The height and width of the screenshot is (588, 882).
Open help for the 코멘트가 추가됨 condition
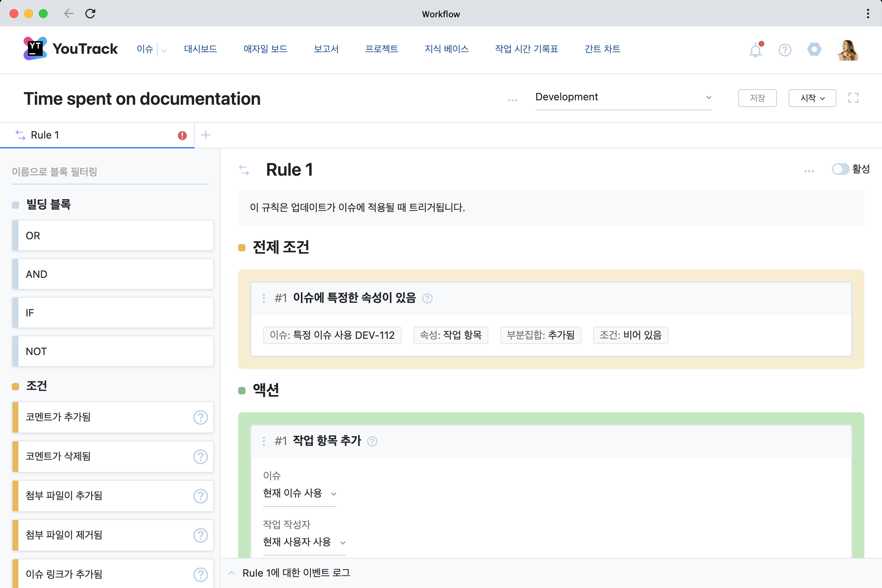[201, 417]
